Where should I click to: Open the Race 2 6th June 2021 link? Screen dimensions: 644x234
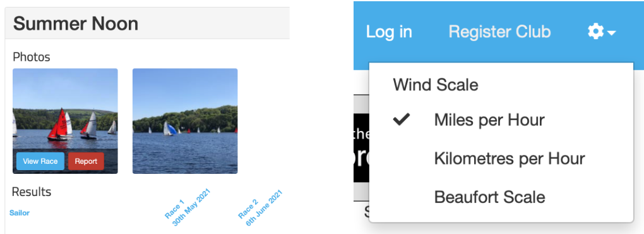point(260,207)
